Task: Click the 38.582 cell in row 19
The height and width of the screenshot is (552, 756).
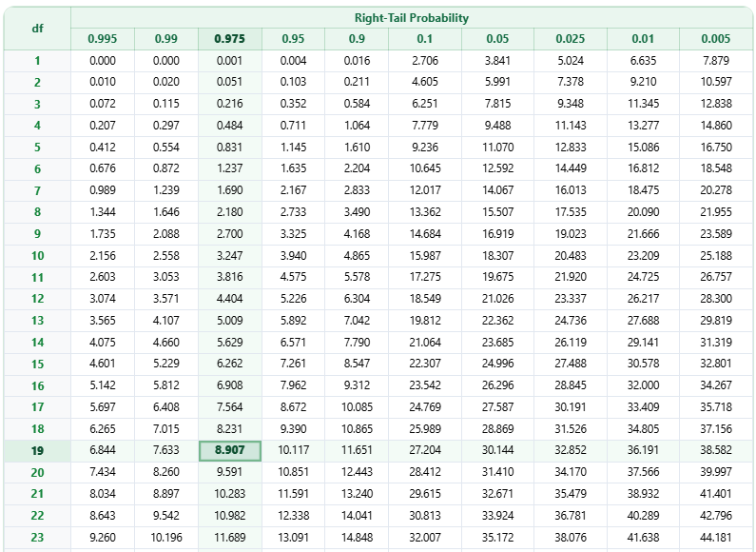Action: [716, 450]
